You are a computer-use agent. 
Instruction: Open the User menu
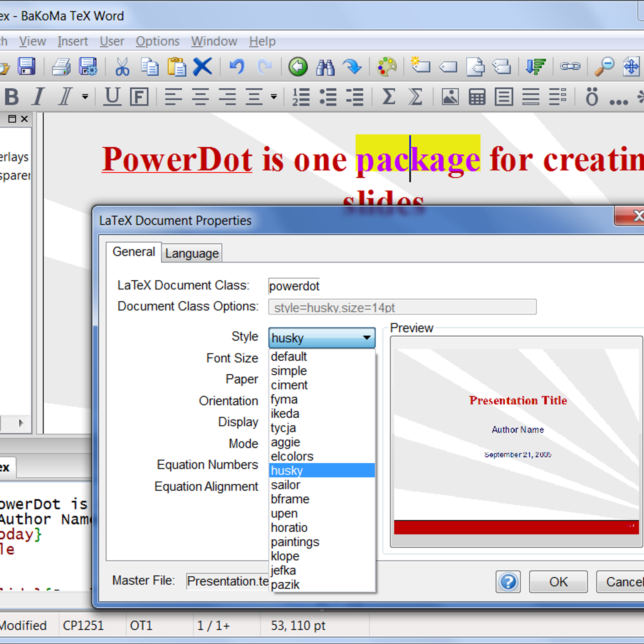(112, 41)
